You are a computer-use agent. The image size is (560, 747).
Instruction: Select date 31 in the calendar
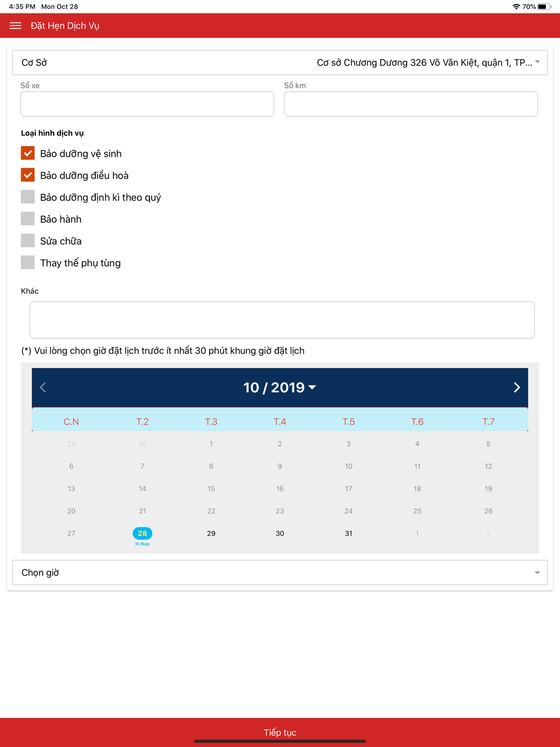tap(348, 534)
